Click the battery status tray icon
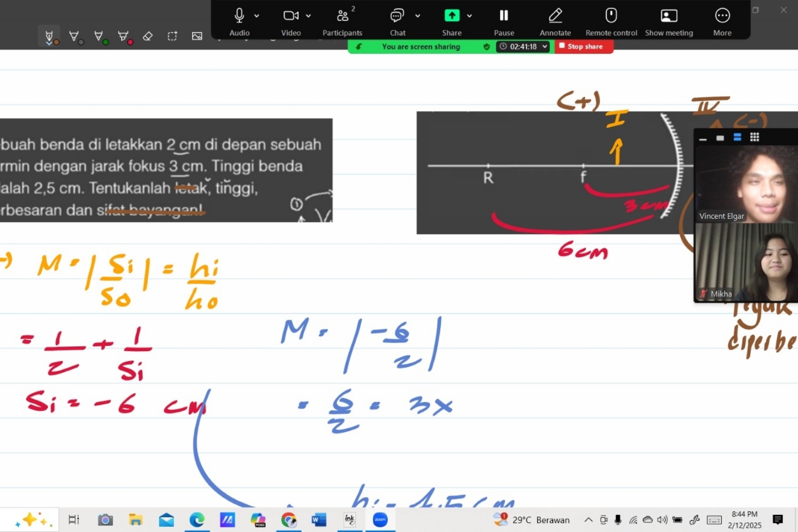This screenshot has width=798, height=532. tap(677, 520)
